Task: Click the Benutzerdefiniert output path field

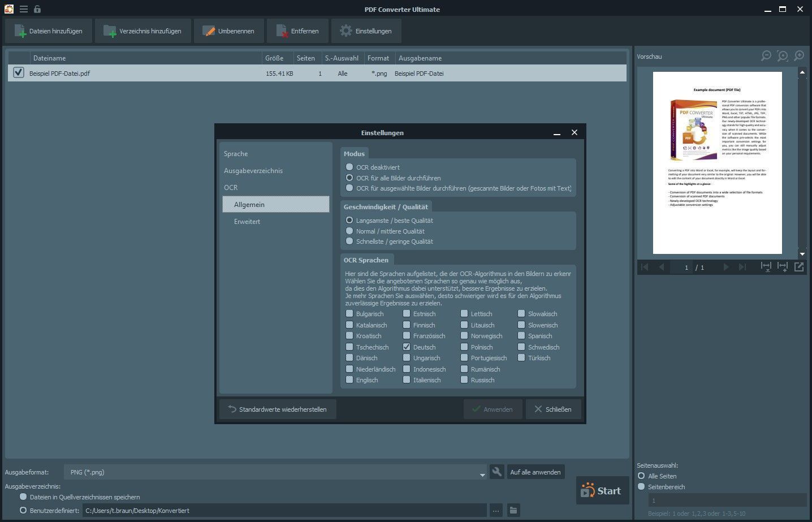Action: pos(284,510)
